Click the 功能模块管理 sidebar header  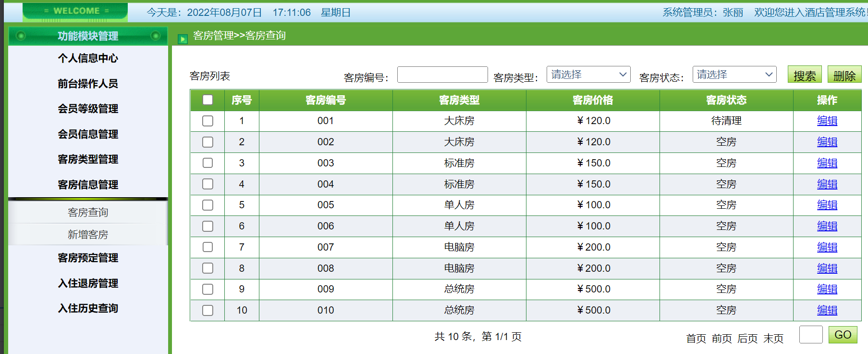pos(88,36)
